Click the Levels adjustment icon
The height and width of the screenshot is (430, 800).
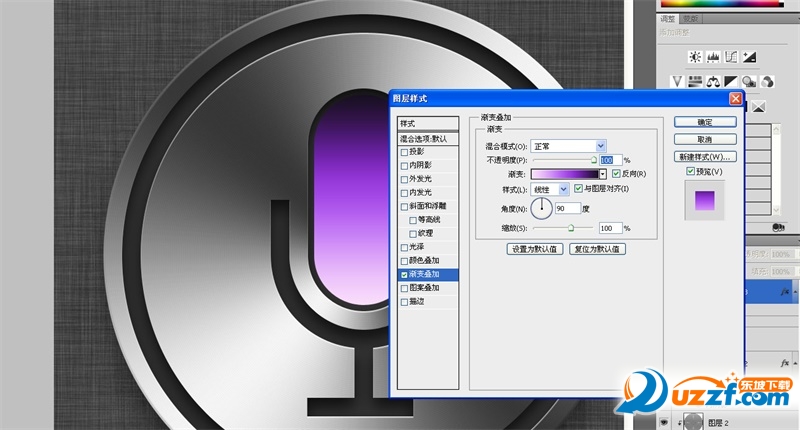712,57
